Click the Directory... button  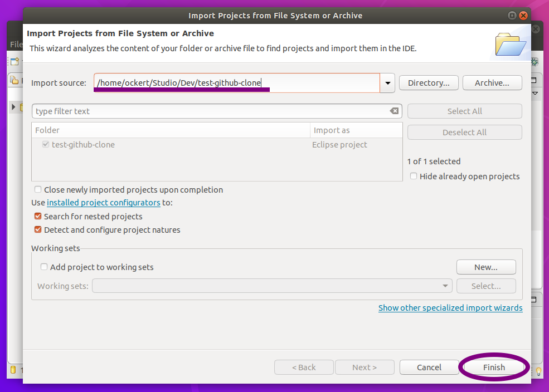(x=429, y=83)
